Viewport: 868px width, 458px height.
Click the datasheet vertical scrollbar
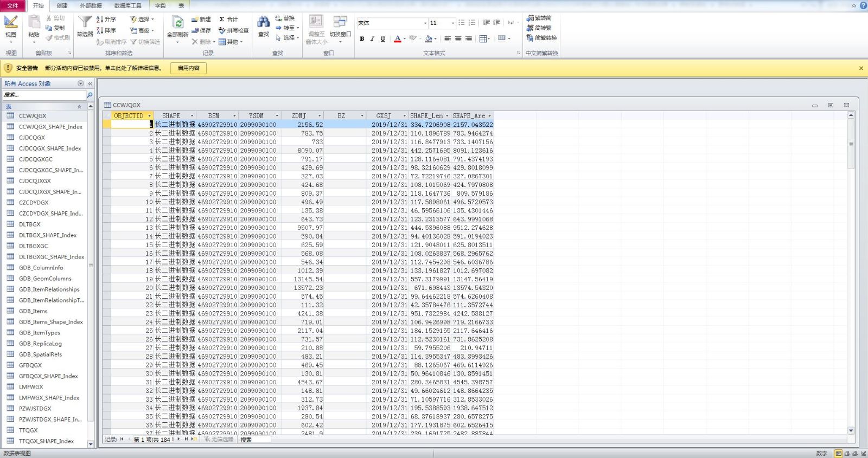pyautogui.click(x=851, y=273)
